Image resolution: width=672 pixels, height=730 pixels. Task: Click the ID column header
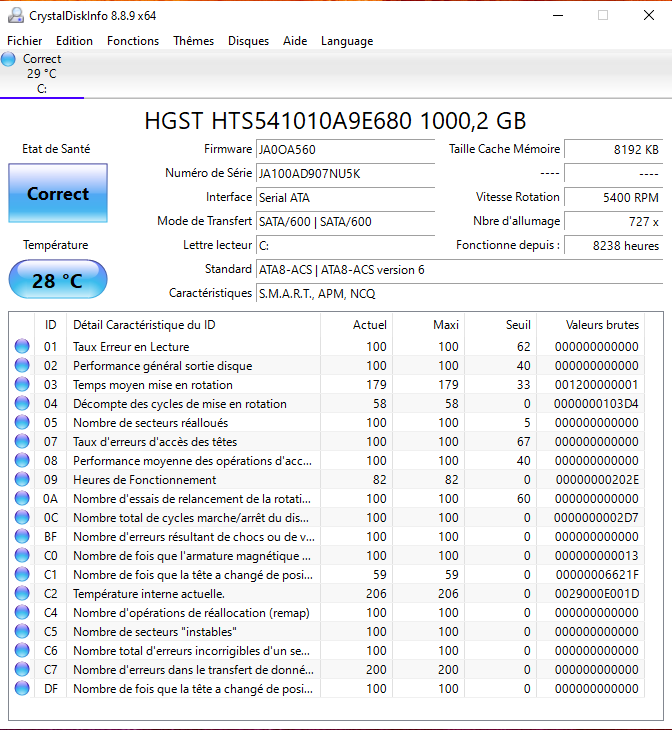click(x=51, y=325)
